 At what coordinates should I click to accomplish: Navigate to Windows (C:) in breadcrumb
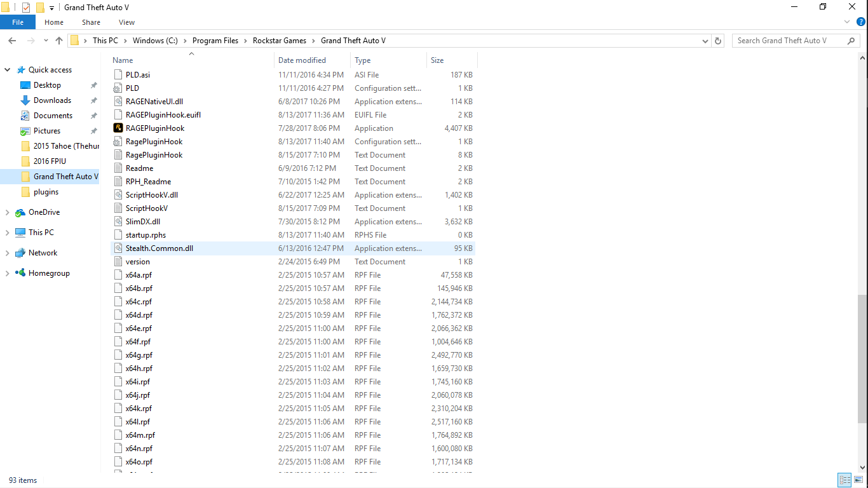pos(155,41)
